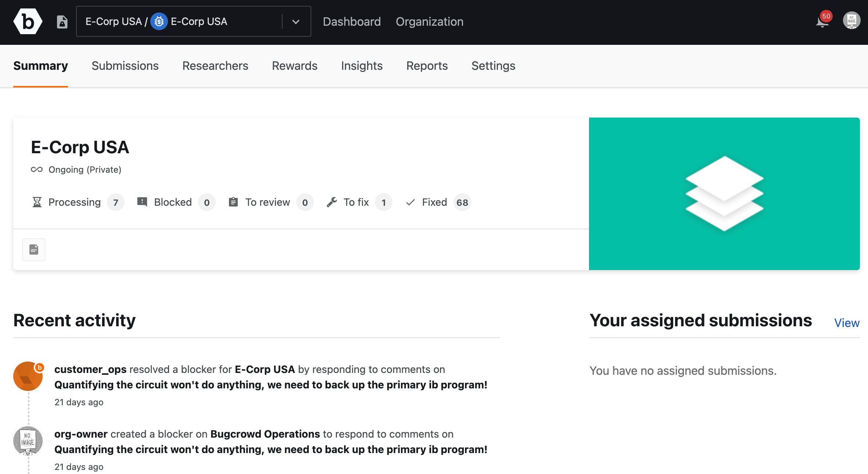This screenshot has height=474, width=868.
Task: Open E-Corp USA link in first activity
Action: pyautogui.click(x=265, y=369)
